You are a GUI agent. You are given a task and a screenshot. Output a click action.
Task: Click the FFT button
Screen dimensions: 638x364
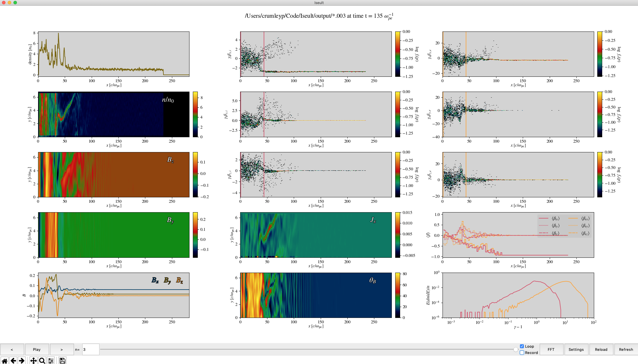[x=551, y=349]
